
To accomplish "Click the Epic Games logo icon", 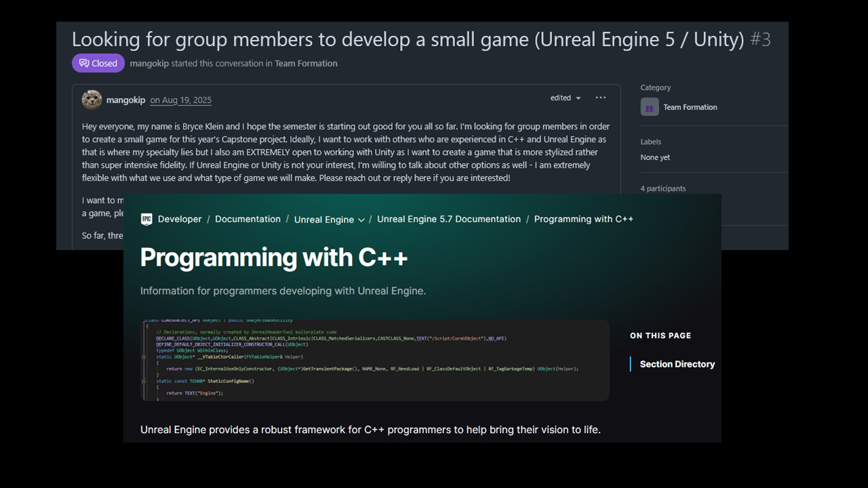I will point(146,219).
